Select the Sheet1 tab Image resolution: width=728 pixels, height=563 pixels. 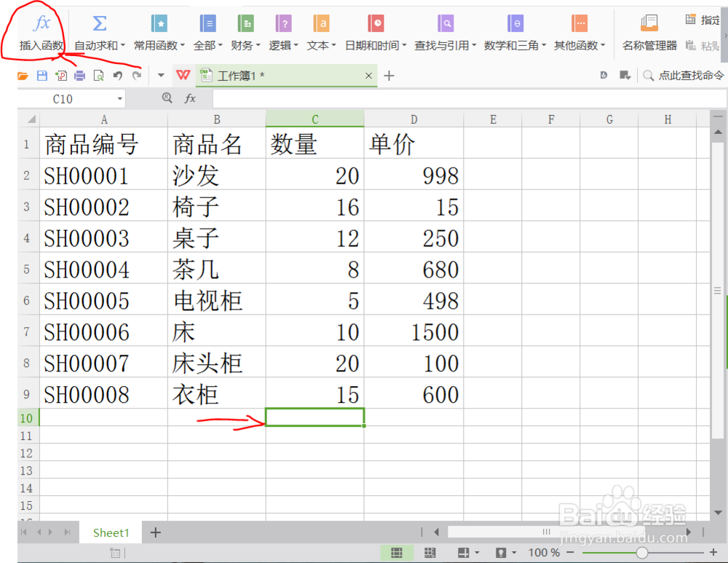click(x=110, y=532)
